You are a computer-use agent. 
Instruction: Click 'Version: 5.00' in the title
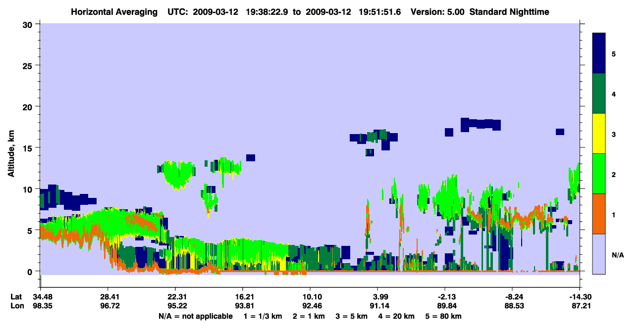(x=437, y=11)
